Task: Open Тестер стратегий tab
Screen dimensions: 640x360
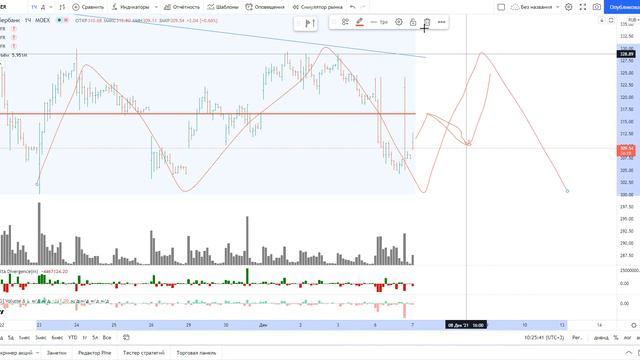Action: click(x=144, y=353)
